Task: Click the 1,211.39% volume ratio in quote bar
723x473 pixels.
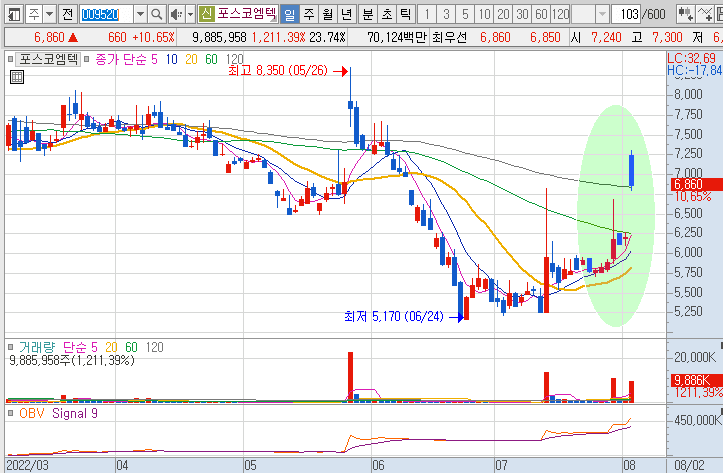Action: click(x=279, y=37)
